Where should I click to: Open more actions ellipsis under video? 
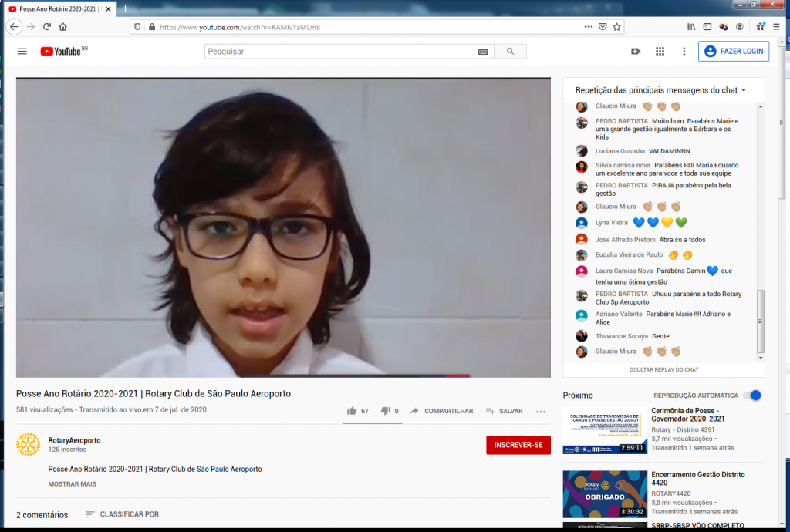(x=541, y=412)
